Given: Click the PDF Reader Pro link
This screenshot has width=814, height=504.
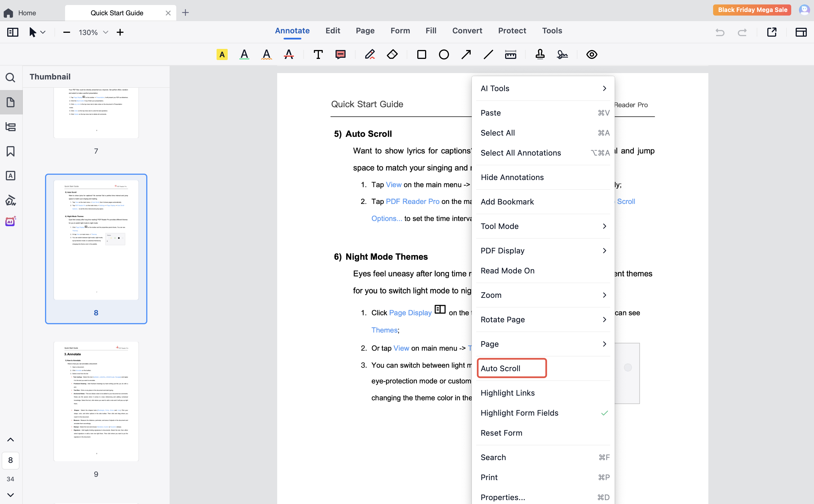Looking at the screenshot, I should point(412,201).
